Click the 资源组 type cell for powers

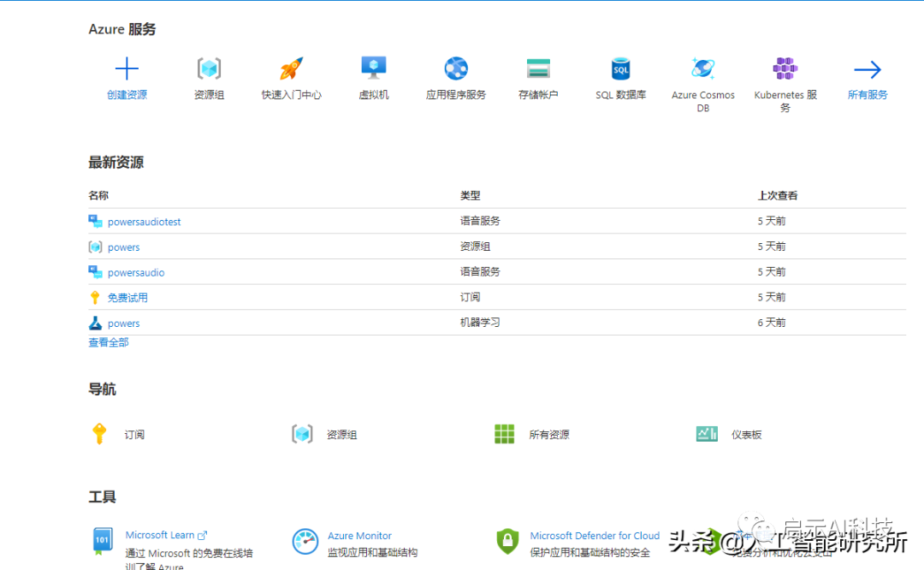[475, 246]
